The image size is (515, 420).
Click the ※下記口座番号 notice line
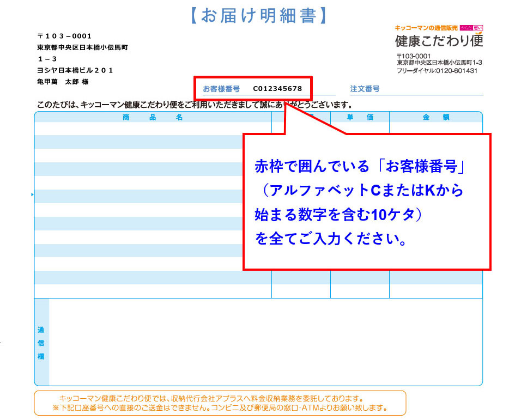coord(220,408)
